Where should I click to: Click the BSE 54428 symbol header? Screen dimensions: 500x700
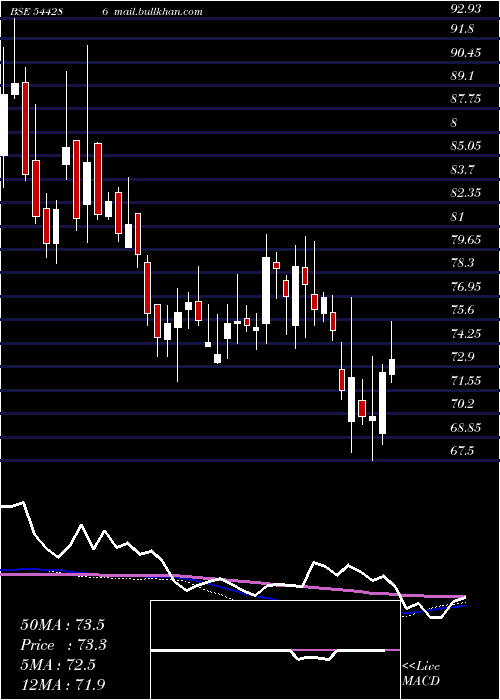pyautogui.click(x=37, y=12)
